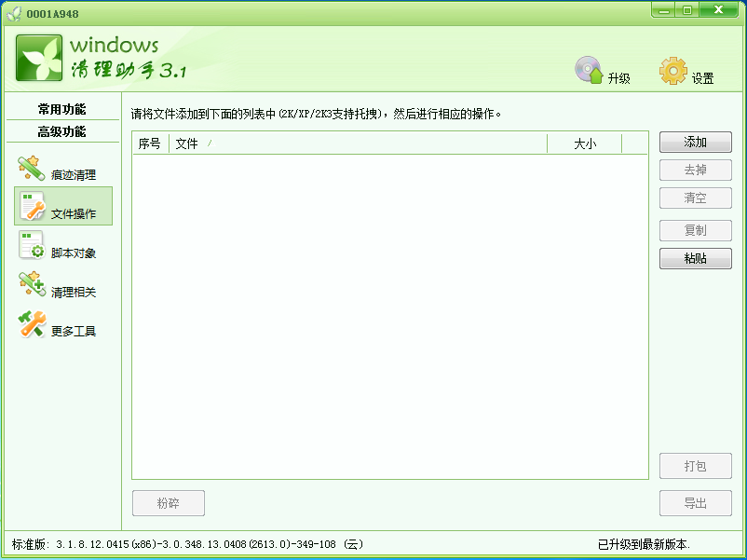Switch to the 常用功能 tab

click(61, 108)
